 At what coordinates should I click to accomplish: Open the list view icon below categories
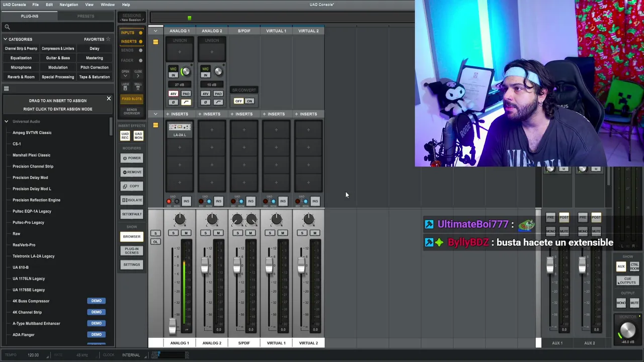tap(7, 89)
